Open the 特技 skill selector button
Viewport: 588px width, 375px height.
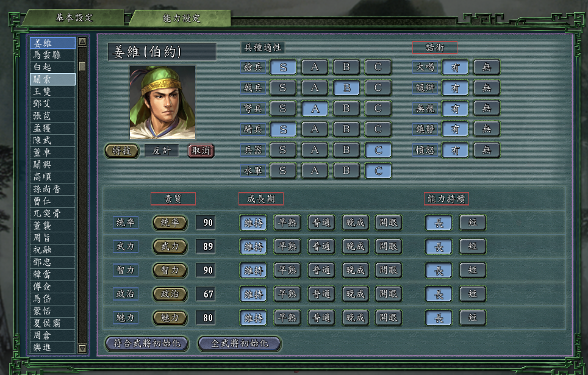coord(122,151)
